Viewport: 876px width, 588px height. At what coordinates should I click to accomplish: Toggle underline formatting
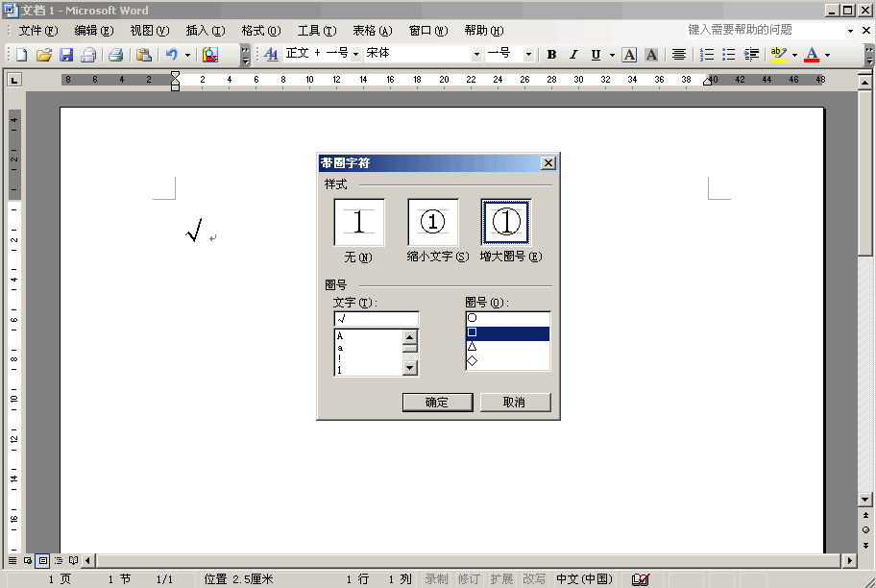pos(596,54)
